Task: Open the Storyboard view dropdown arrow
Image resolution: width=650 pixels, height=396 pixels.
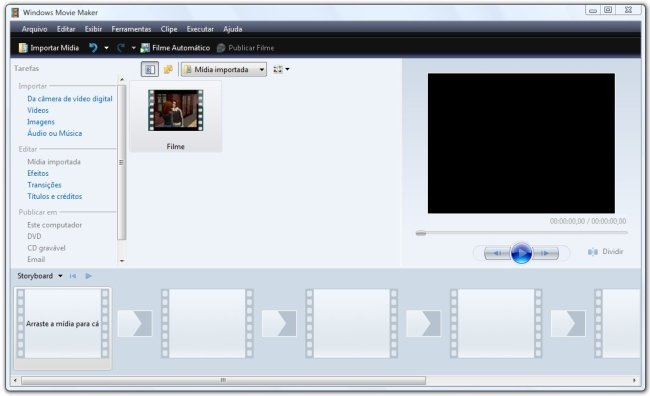Action: 61,276
